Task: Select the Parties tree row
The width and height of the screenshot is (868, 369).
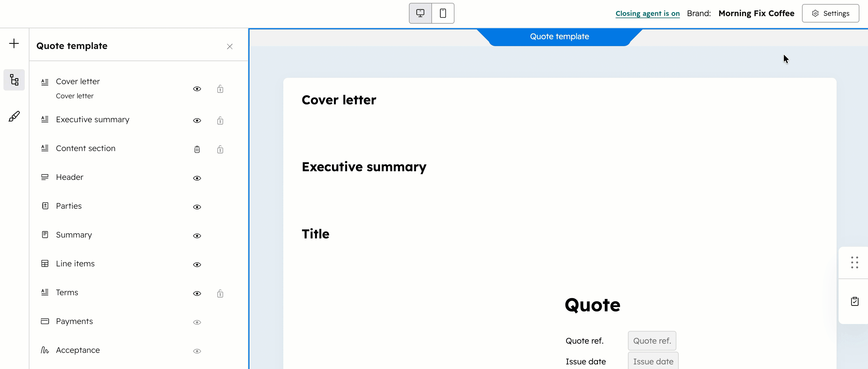Action: point(139,206)
